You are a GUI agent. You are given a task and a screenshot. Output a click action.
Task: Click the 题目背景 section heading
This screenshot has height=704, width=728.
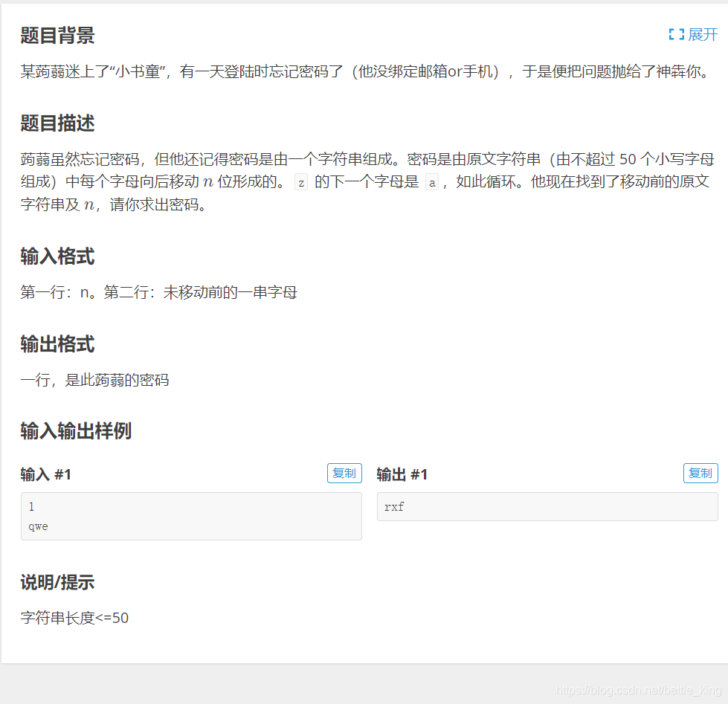(x=57, y=35)
